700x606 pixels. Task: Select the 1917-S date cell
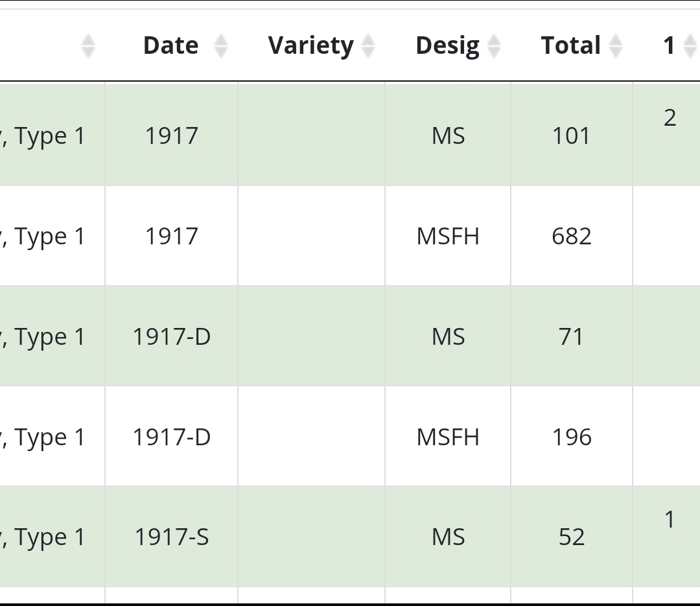(171, 537)
